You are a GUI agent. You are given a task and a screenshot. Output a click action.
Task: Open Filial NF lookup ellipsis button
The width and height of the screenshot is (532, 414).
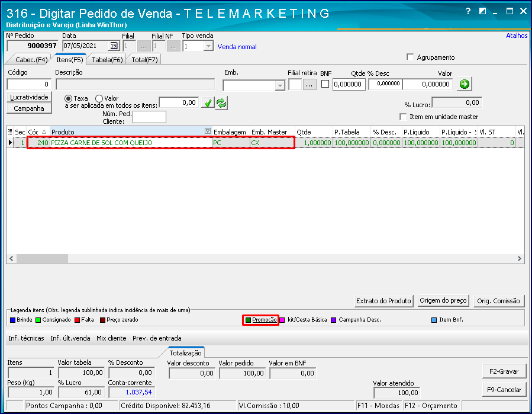tap(173, 46)
